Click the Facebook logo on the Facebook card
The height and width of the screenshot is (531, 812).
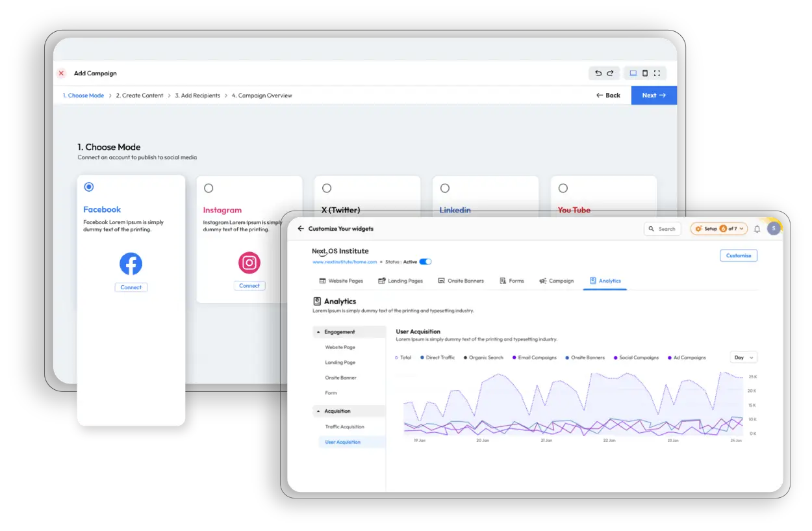click(131, 264)
